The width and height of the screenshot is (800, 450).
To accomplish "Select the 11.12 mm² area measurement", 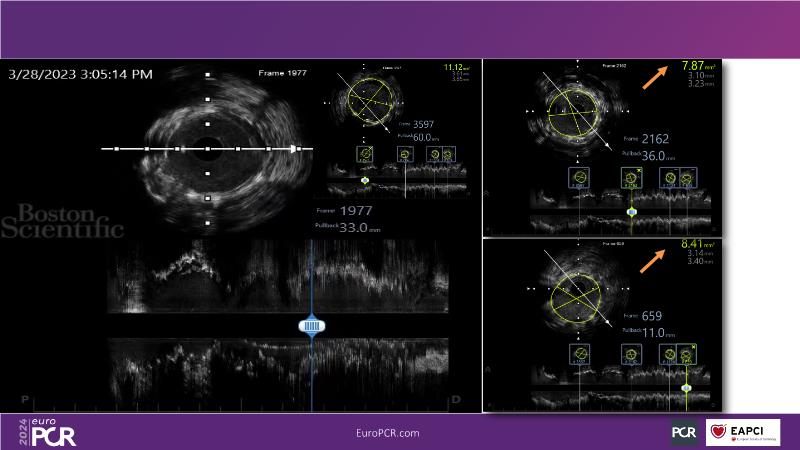I will (x=455, y=67).
